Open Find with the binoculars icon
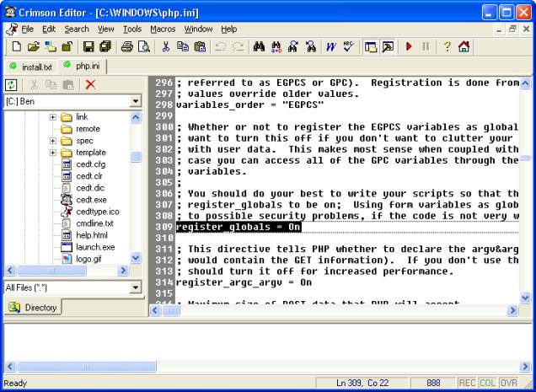The width and height of the screenshot is (536, 392). pos(259,46)
